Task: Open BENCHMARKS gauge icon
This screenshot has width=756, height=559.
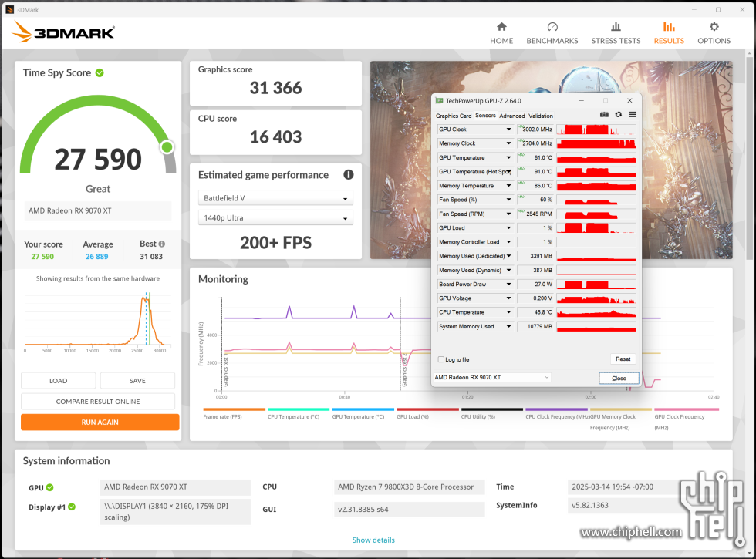Action: point(552,26)
